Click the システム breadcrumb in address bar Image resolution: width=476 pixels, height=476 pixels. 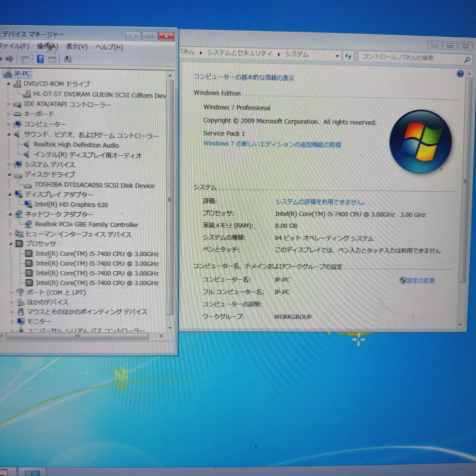(297, 54)
